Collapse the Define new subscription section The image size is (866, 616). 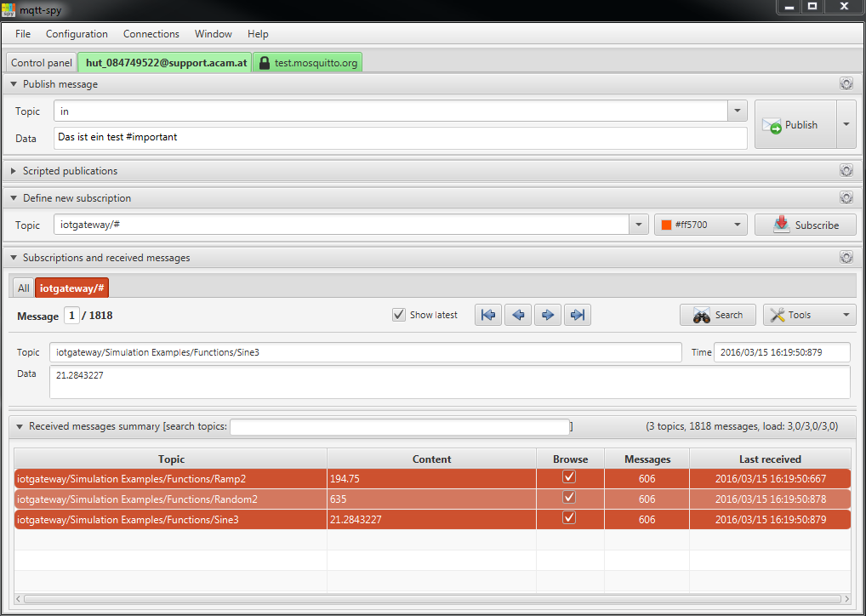pyautogui.click(x=14, y=197)
